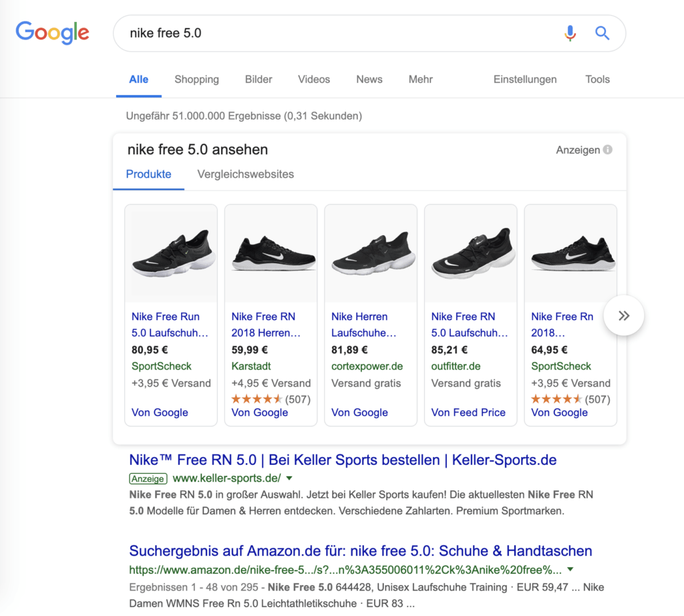Click star rating on Karstadt product

click(256, 399)
